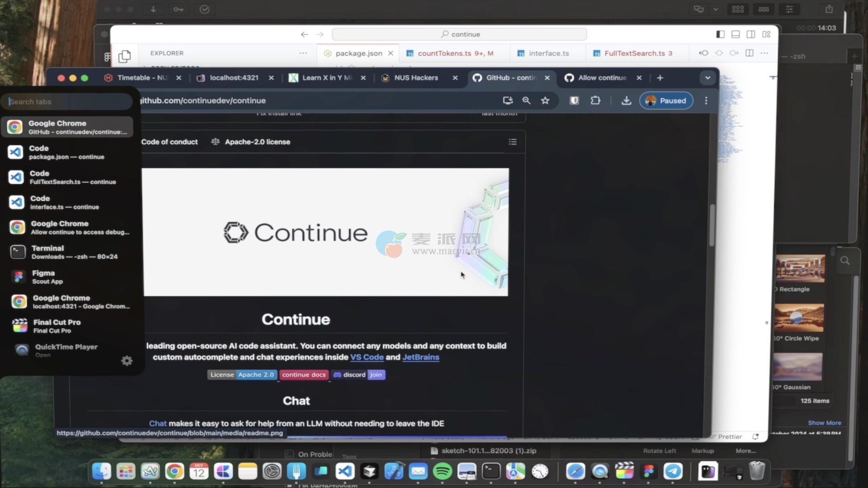Click the Chrome downloads icon
The image size is (868, 488).
coord(626,100)
